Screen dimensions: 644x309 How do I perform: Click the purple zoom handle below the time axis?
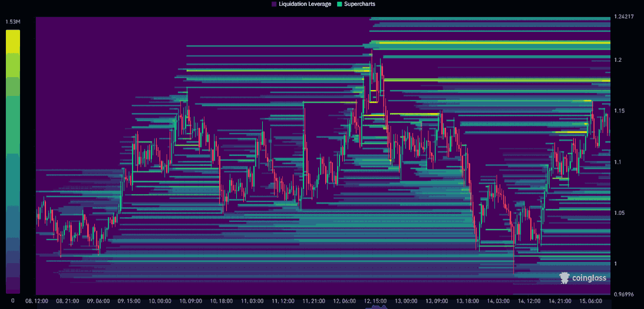pos(375,307)
